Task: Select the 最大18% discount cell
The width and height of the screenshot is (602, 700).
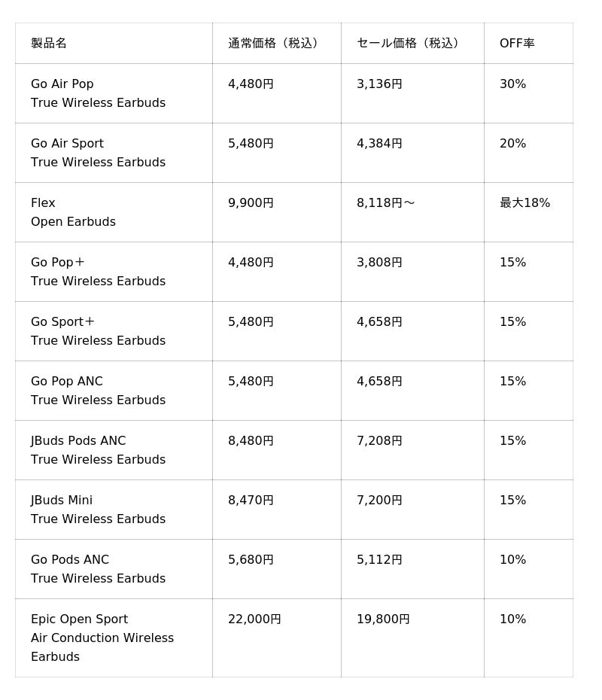Action: [524, 203]
